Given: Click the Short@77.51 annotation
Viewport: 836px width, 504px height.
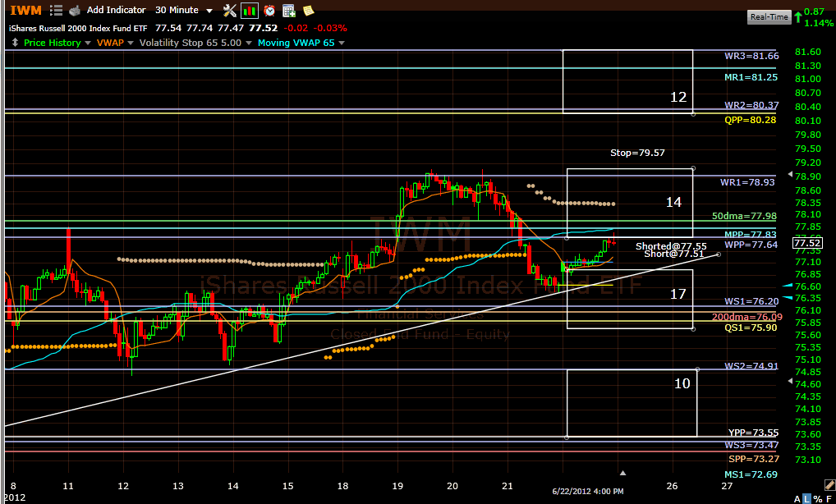Looking at the screenshot, I should pyautogui.click(x=674, y=254).
